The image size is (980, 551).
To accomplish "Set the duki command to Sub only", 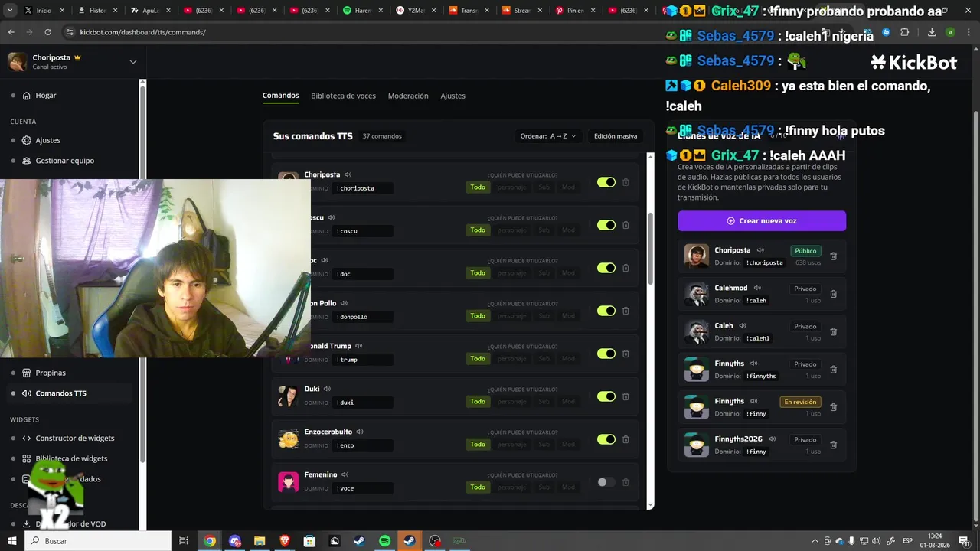I will point(544,402).
